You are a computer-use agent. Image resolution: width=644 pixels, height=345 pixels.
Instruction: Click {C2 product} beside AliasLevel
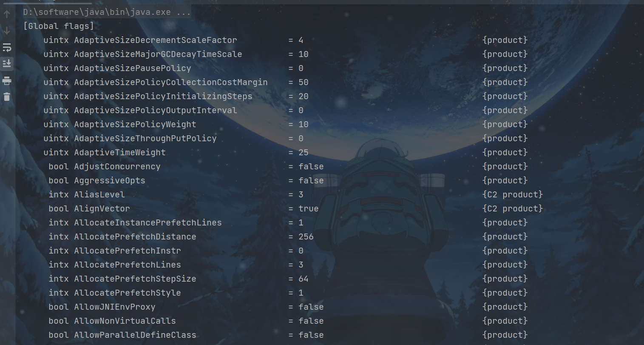tap(513, 194)
